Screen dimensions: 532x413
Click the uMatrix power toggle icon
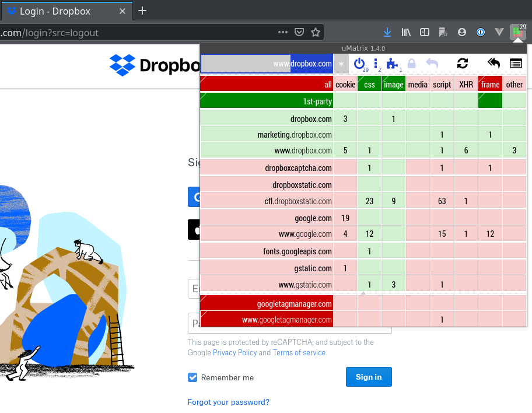[359, 64]
